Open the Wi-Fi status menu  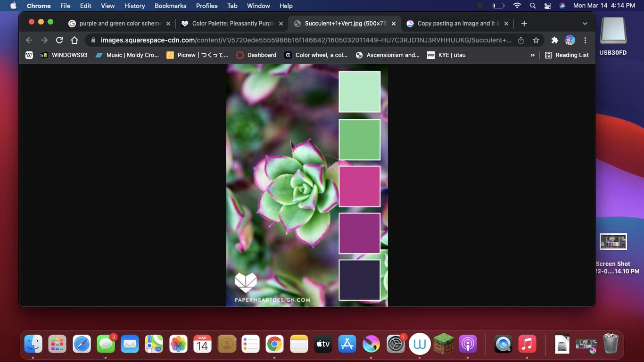pyautogui.click(x=517, y=6)
